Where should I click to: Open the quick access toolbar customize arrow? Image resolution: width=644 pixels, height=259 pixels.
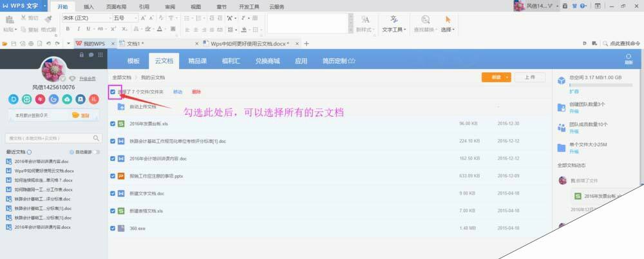(68, 44)
